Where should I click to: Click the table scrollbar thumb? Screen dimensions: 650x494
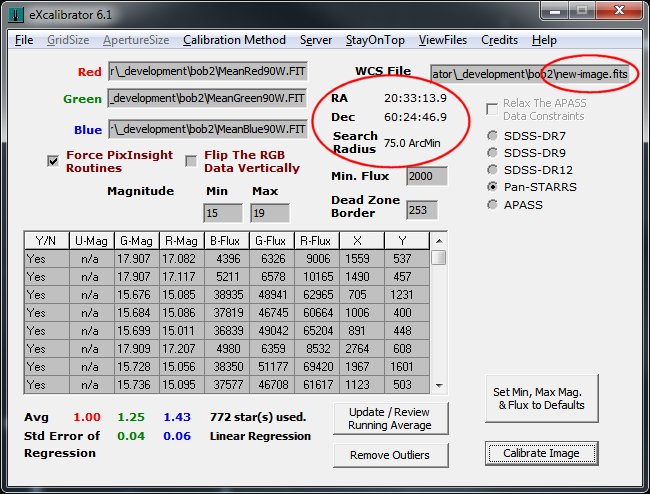[439, 257]
